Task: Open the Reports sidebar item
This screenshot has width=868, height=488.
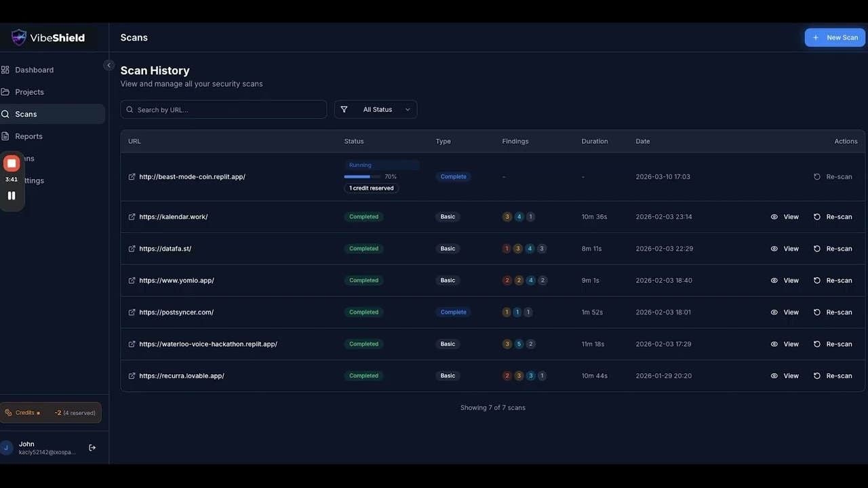Action: click(x=52, y=136)
